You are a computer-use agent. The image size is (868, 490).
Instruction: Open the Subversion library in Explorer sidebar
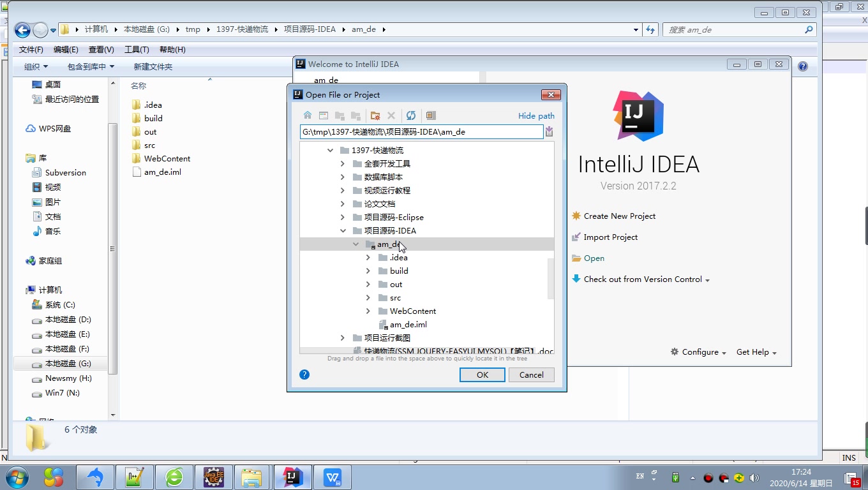click(65, 172)
